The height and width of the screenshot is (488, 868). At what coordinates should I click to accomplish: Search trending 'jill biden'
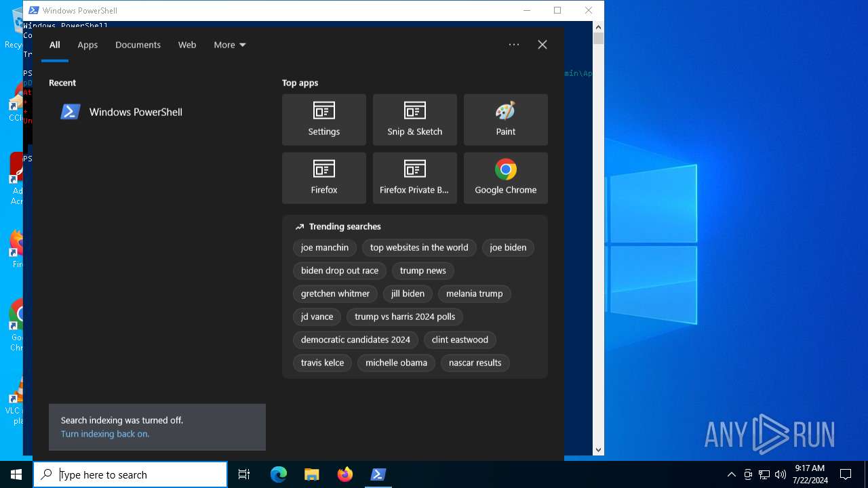click(x=408, y=293)
